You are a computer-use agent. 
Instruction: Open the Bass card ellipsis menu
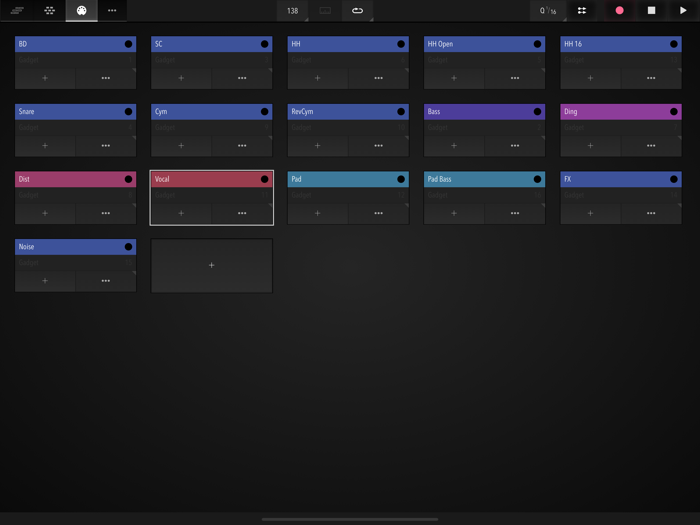pos(515,146)
